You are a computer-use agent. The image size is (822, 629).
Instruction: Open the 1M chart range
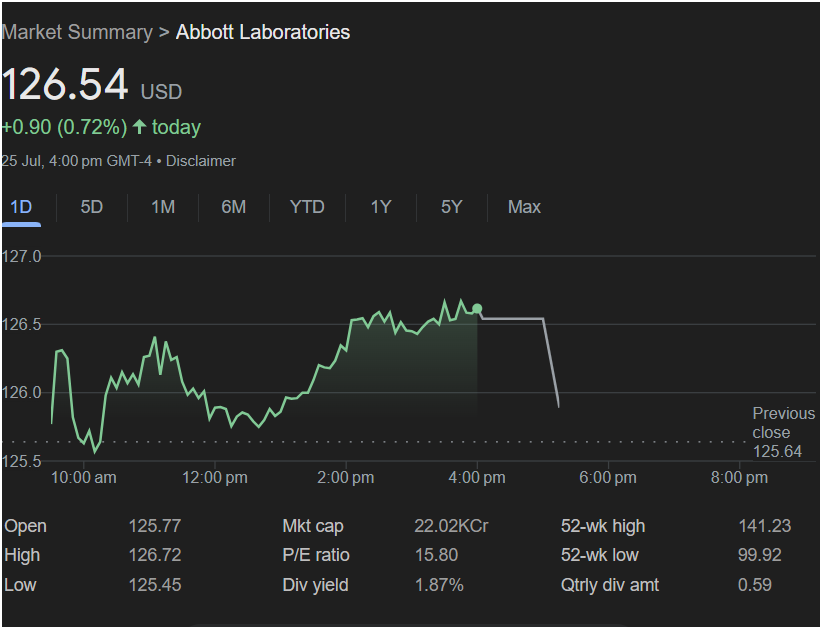(163, 207)
